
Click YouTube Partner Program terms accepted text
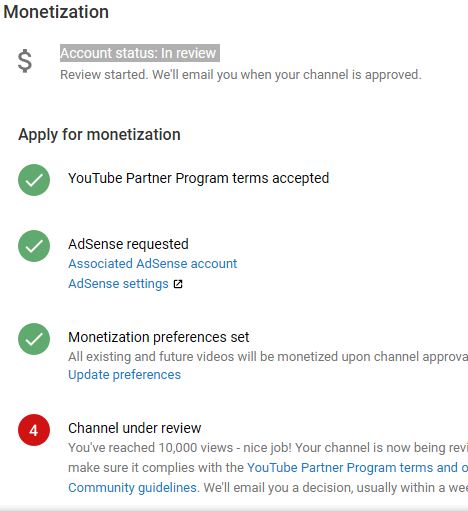point(199,178)
